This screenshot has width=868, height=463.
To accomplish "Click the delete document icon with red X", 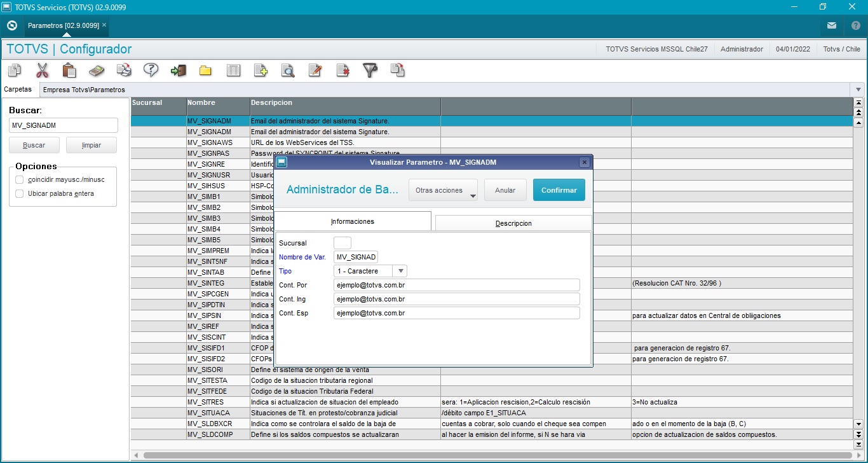I will click(342, 70).
